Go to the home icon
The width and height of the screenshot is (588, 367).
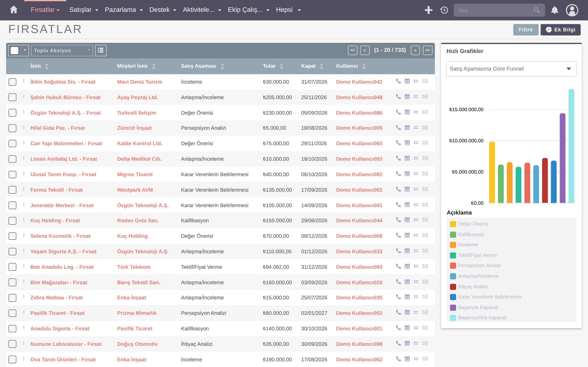tap(14, 10)
